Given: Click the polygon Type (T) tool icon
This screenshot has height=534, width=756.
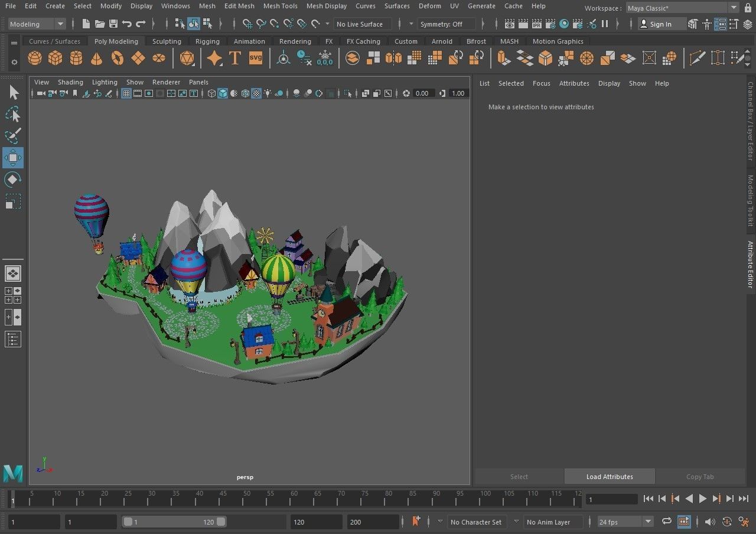Looking at the screenshot, I should pyautogui.click(x=235, y=58).
